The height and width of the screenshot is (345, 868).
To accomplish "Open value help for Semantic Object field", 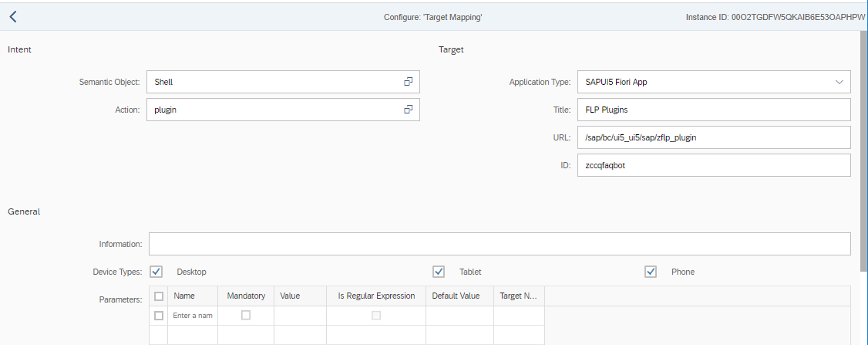I will [409, 82].
